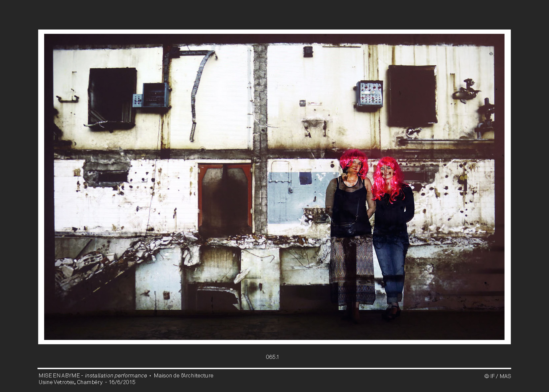549x392 pixels.
Task: Click the Maison de l'Architecture label
Action: coord(184,375)
